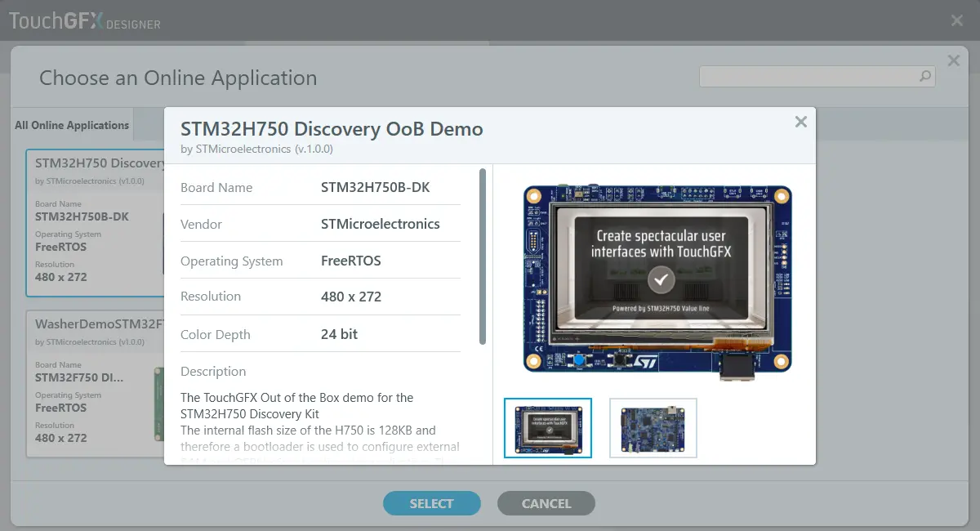The image size is (980, 531).
Task: Click the 480 x 272 resolution value in details
Action: click(x=351, y=297)
